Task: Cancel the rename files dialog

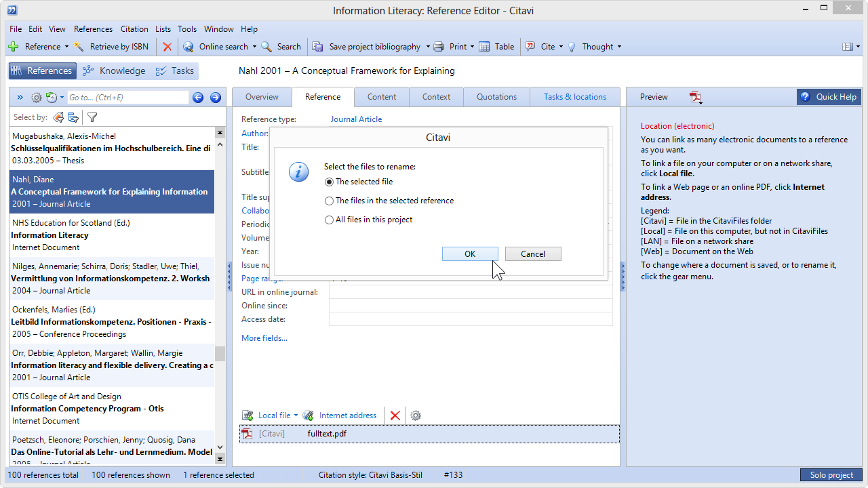Action: coord(533,253)
